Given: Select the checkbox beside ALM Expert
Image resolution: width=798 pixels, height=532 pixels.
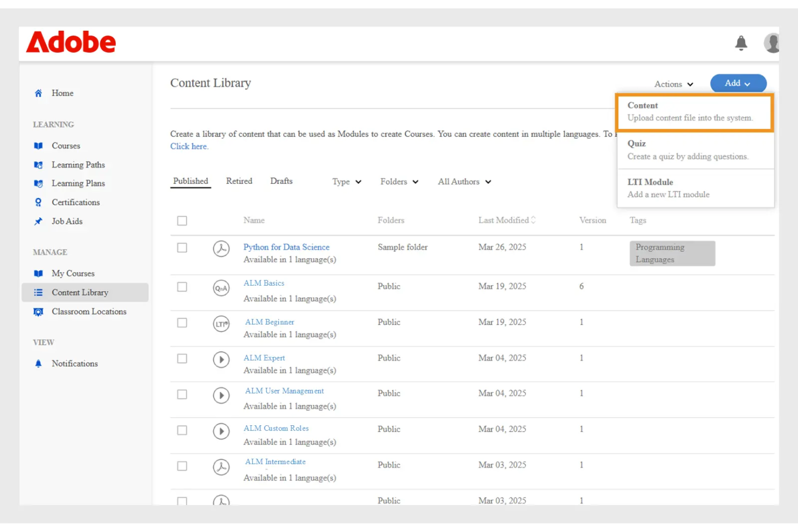Looking at the screenshot, I should click(182, 358).
